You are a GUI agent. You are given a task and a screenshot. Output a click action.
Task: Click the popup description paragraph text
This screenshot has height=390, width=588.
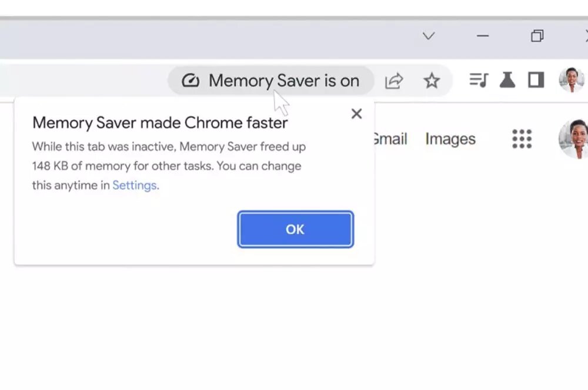pyautogui.click(x=168, y=166)
